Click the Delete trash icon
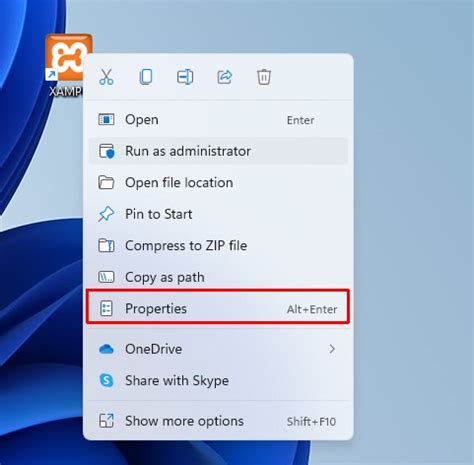 [x=264, y=77]
